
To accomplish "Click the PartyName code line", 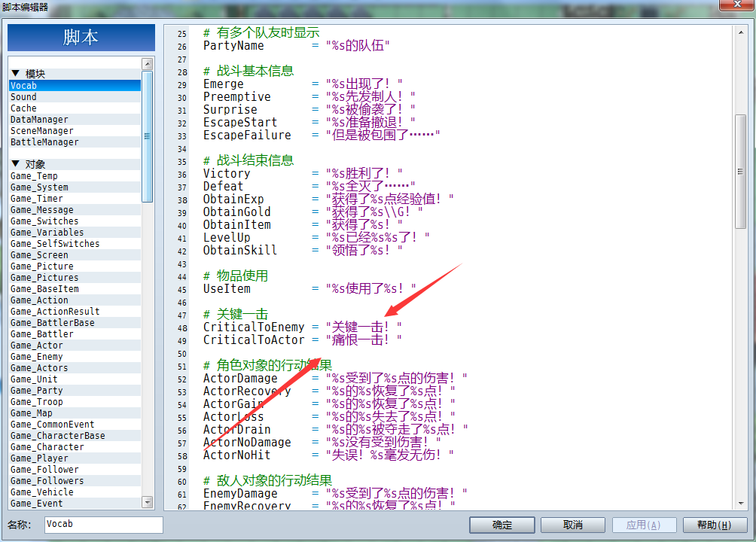I will pos(297,46).
